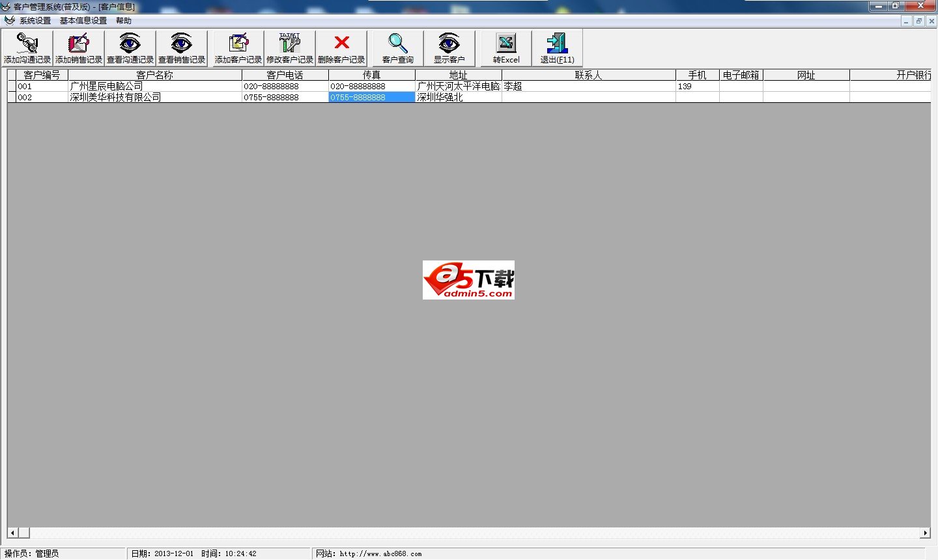This screenshot has height=560, width=938.
Task: Click the highlighted 传真 cell 0755-8888888
Action: [x=372, y=97]
